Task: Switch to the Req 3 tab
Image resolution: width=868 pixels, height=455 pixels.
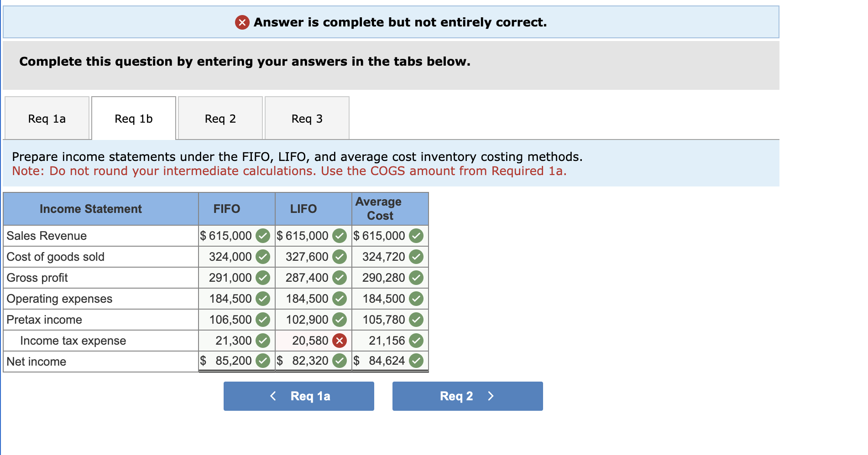Action: click(307, 118)
